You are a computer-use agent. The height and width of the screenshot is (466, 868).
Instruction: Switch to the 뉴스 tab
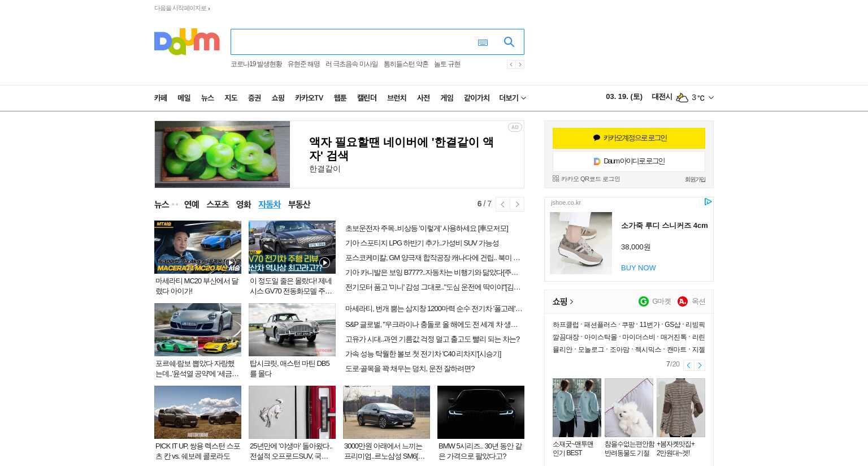coord(162,205)
